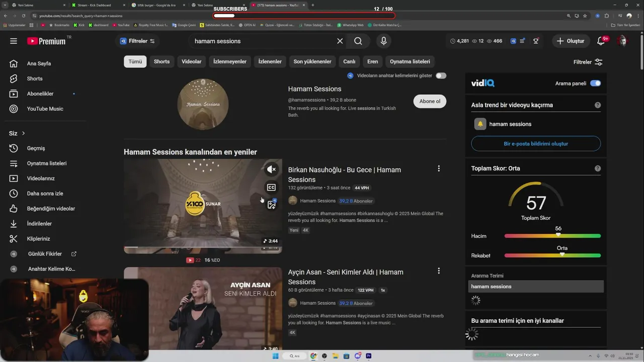Open the account avatar menu
This screenshot has height=362, width=644.
[622, 41]
